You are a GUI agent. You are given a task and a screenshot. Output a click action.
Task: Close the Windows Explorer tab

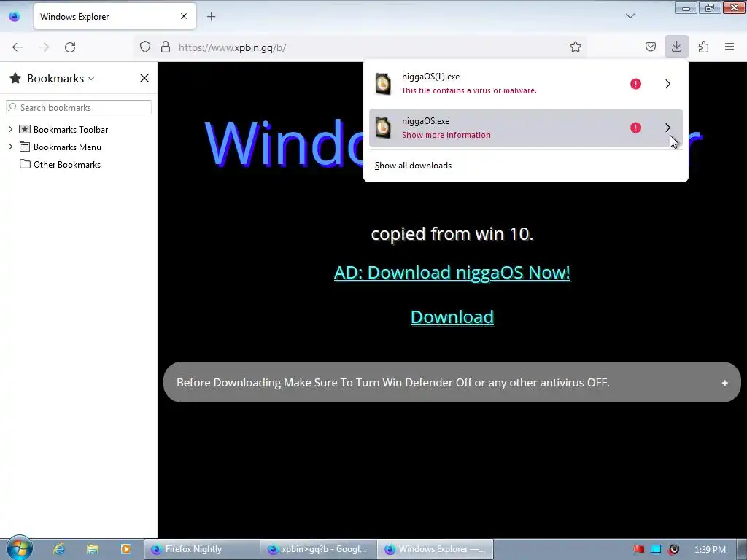click(x=184, y=16)
